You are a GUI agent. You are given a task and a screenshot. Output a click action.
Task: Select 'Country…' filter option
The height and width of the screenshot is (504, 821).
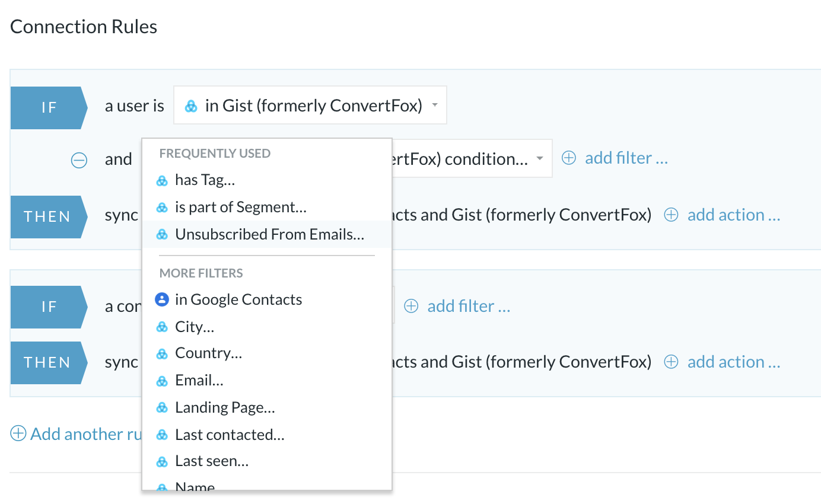click(x=266, y=353)
